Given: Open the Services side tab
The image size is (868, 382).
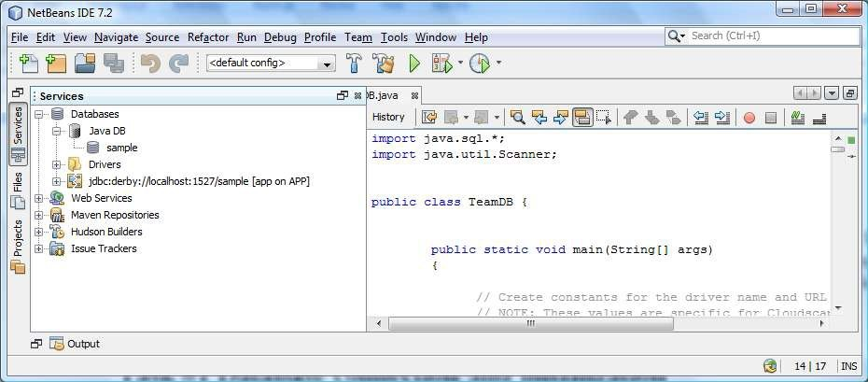Looking at the screenshot, I should (x=18, y=134).
